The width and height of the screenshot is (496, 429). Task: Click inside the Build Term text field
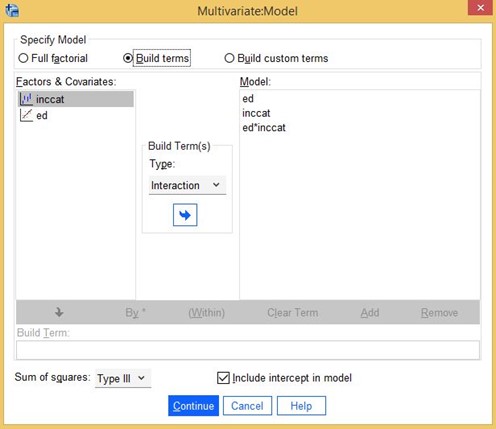click(x=248, y=350)
